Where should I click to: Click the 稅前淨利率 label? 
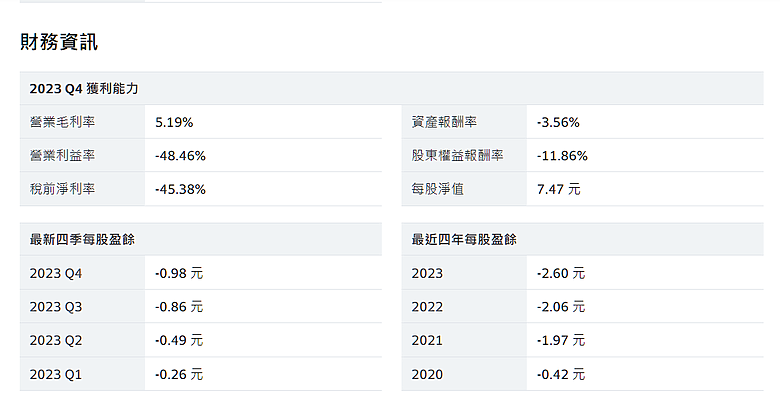(62, 189)
